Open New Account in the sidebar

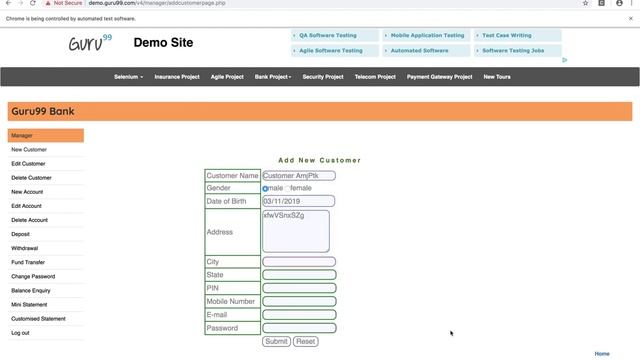pos(27,192)
